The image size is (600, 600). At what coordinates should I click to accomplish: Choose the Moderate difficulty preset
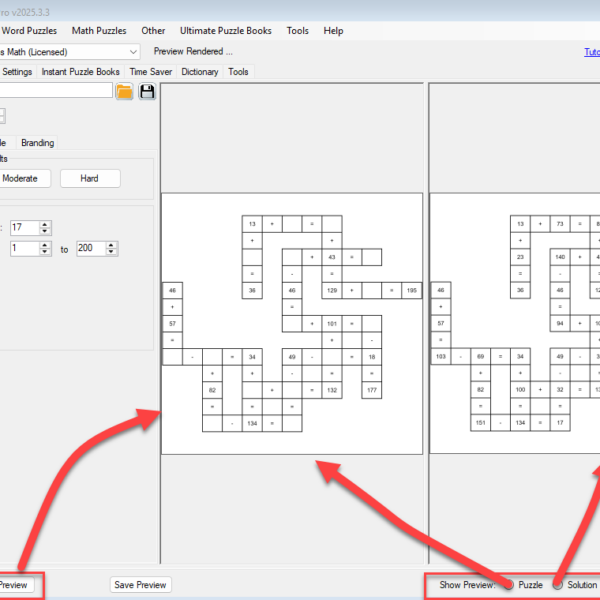point(20,178)
